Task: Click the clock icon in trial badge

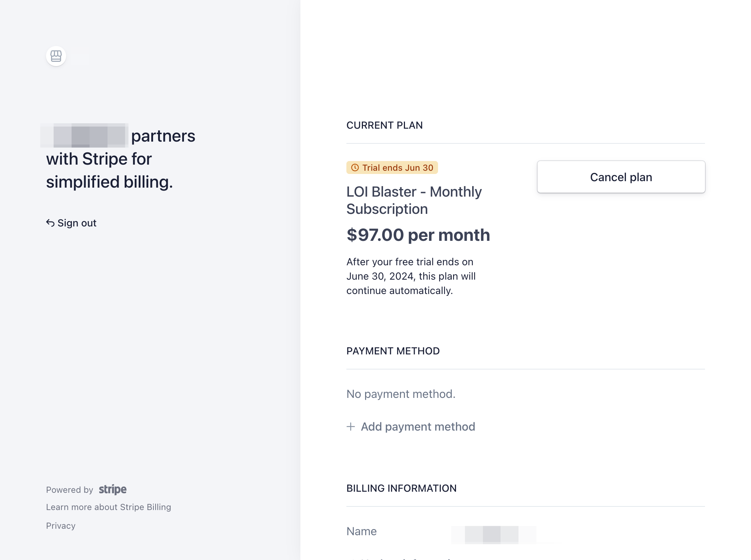Action: click(355, 167)
